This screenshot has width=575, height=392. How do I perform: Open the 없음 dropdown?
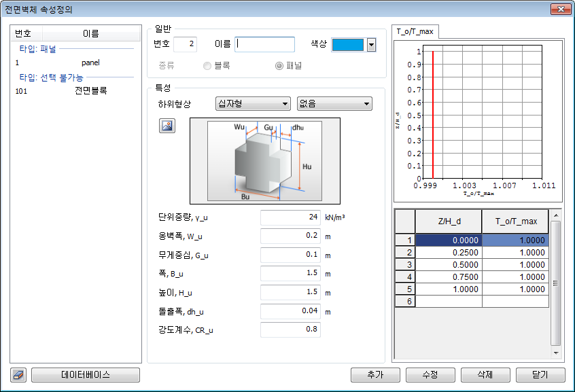point(334,104)
